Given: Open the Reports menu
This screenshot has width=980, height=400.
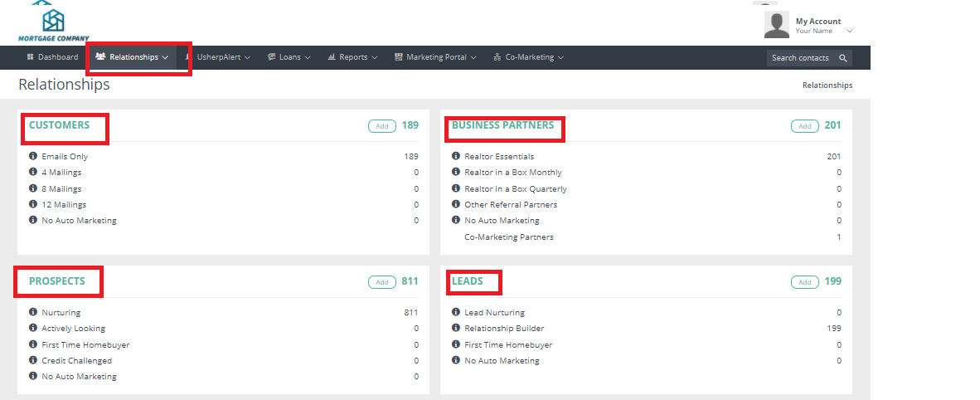Looking at the screenshot, I should (x=352, y=57).
